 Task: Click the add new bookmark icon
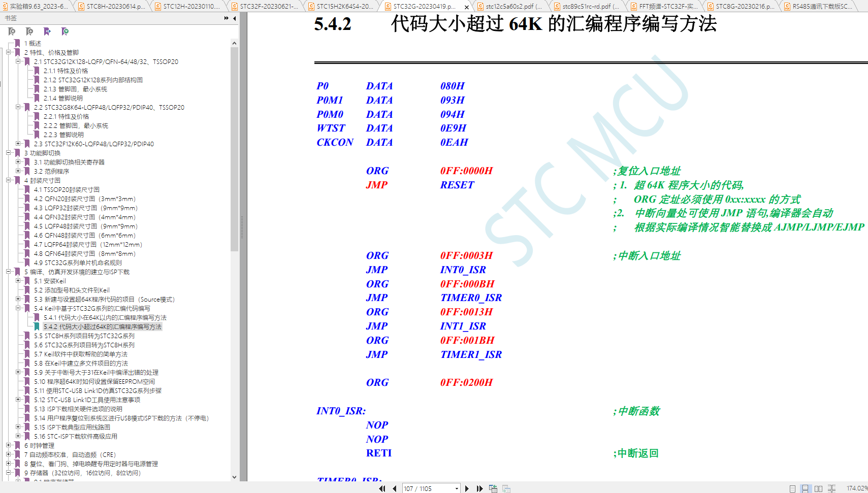click(x=29, y=31)
